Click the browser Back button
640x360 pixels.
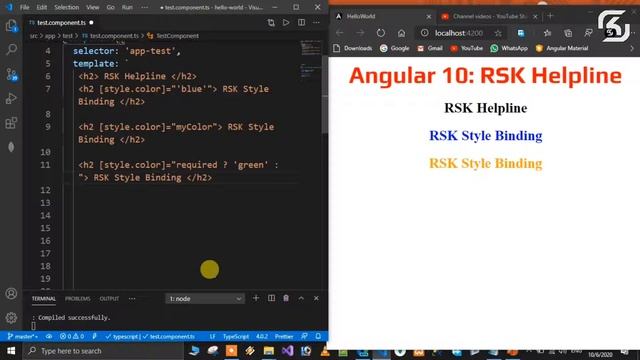coord(340,33)
